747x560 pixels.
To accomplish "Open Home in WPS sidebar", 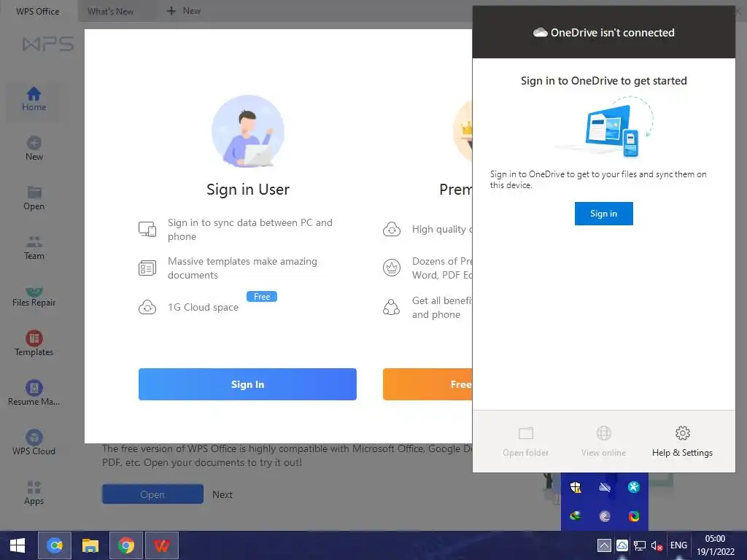I will [x=34, y=99].
